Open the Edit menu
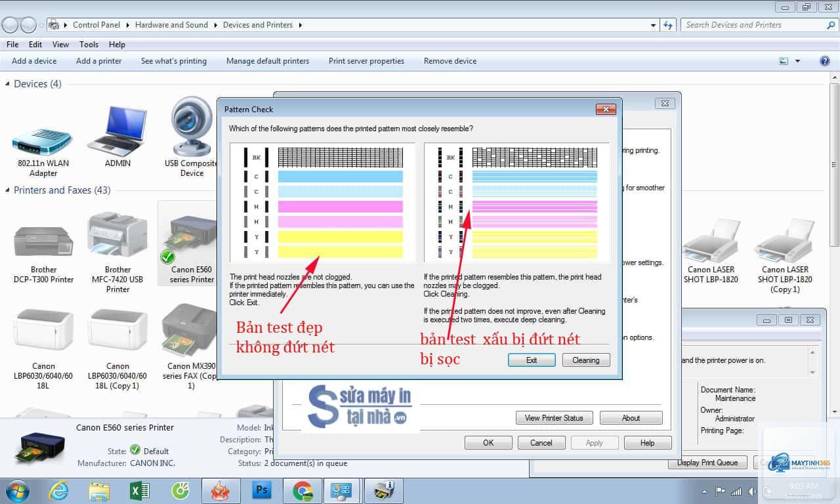 35,45
